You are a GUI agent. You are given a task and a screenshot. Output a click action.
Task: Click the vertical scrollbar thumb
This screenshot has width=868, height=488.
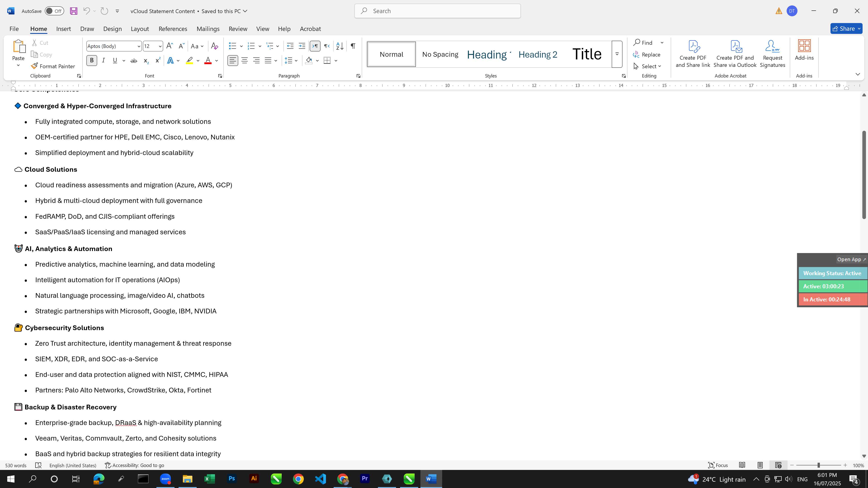pyautogui.click(x=864, y=174)
